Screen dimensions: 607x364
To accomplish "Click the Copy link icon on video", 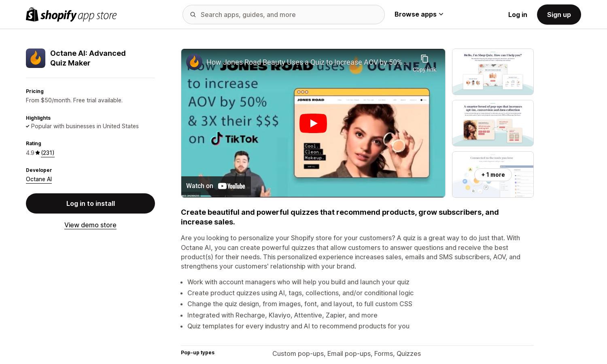I will [x=424, y=59].
